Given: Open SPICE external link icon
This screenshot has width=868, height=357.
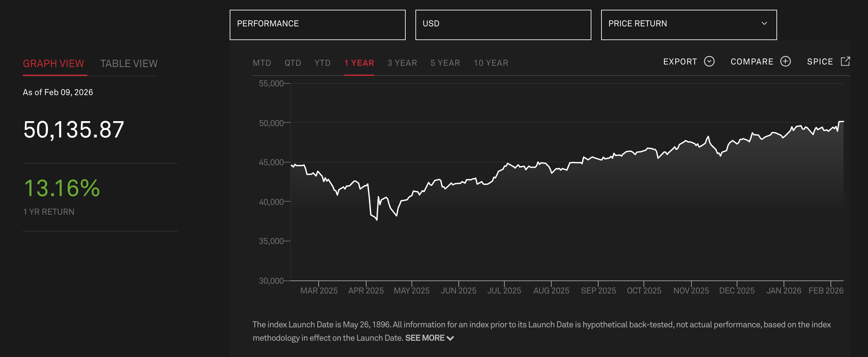Looking at the screenshot, I should [845, 61].
